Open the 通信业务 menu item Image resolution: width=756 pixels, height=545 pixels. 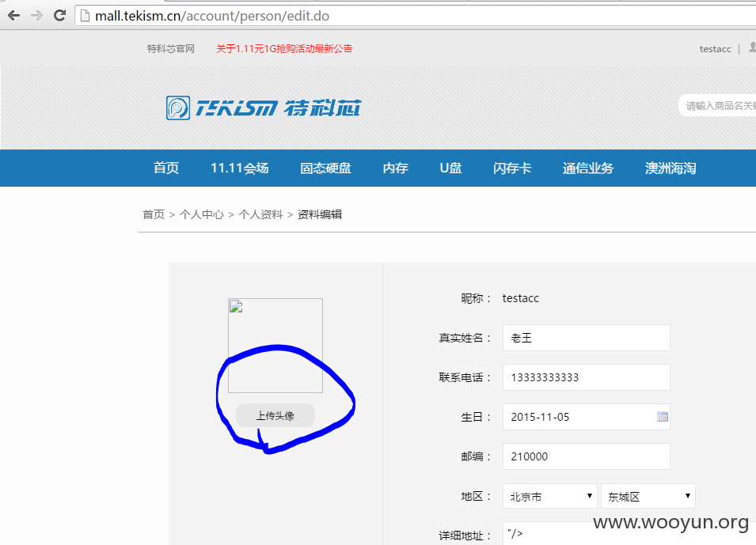pyautogui.click(x=587, y=168)
